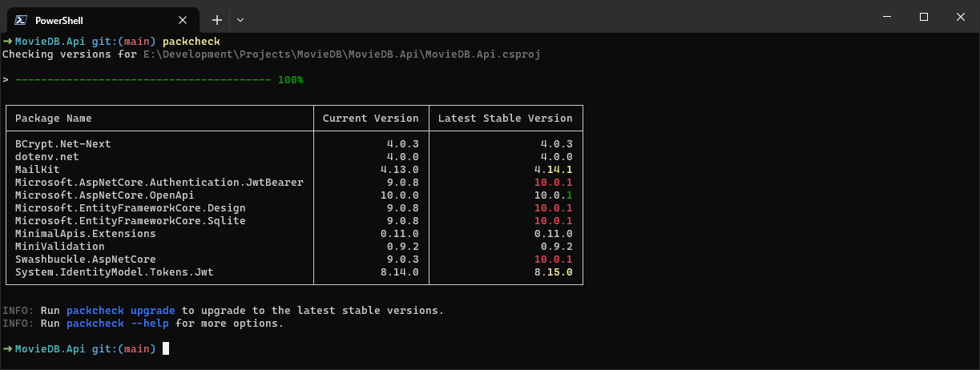Click the blue packcheck upgrade command

point(121,310)
